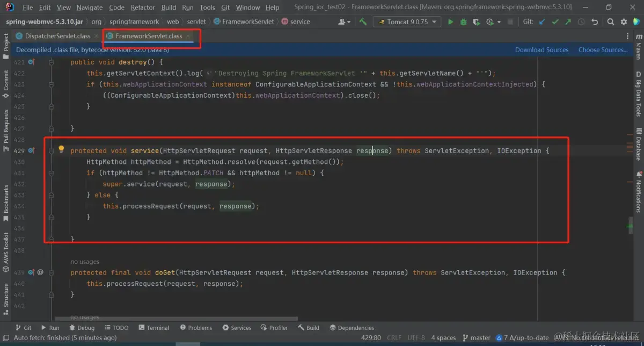The width and height of the screenshot is (644, 346).
Task: Toggle tool window bars via corner icon
Action: 6,338
